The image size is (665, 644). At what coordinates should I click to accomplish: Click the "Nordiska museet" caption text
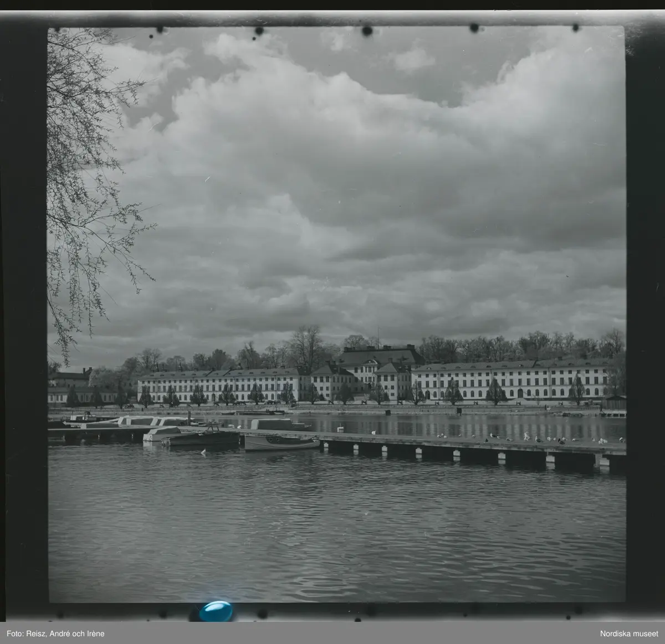[x=631, y=633]
